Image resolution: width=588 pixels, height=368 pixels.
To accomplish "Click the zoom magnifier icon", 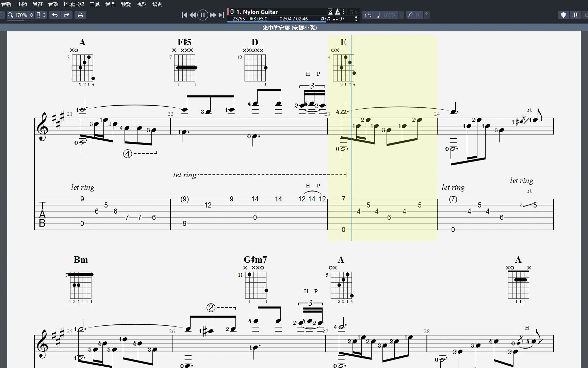I will tap(11, 15).
